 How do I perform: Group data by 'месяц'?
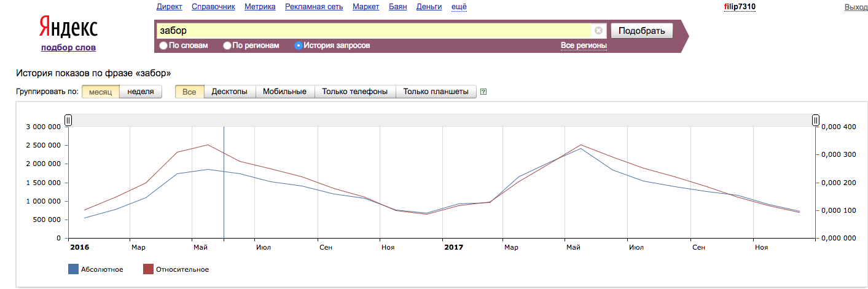[100, 92]
